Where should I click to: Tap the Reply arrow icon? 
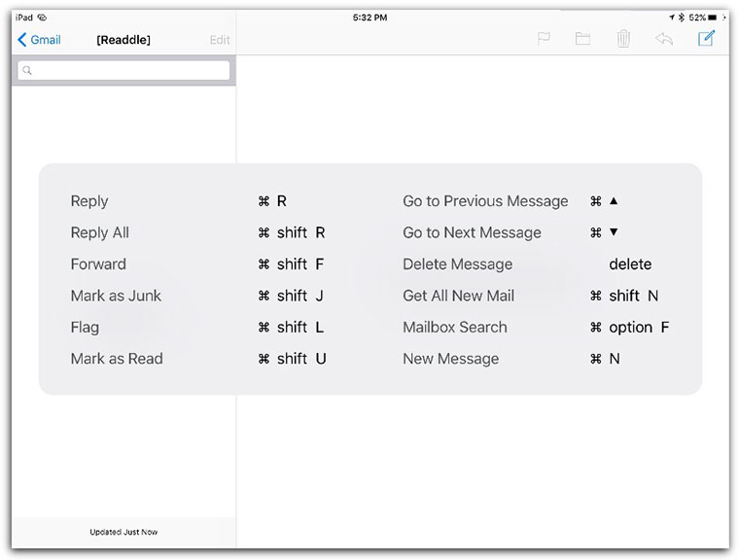[x=663, y=39]
